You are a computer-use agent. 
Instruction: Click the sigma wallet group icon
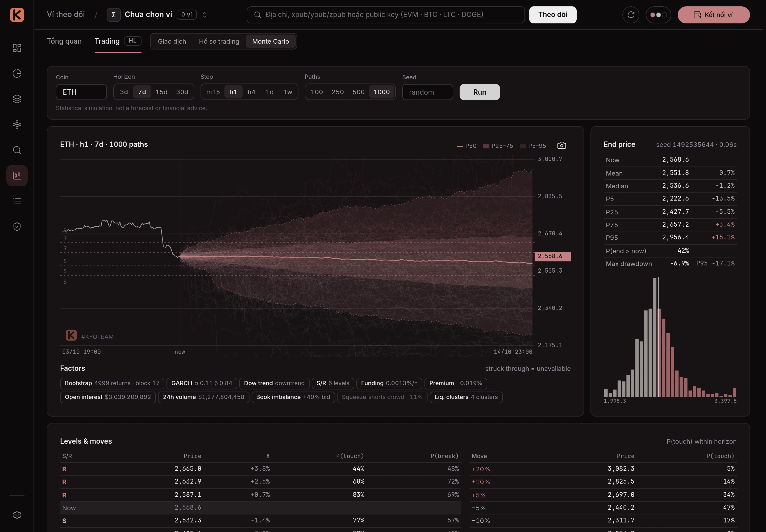coord(113,15)
